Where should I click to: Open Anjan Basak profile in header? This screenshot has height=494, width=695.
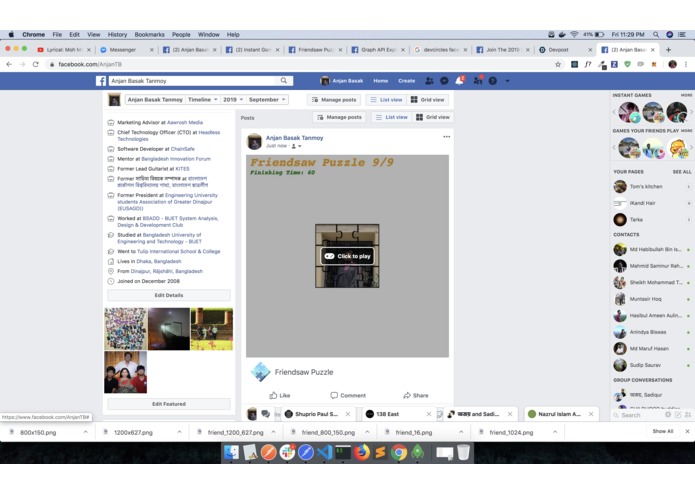(341, 81)
